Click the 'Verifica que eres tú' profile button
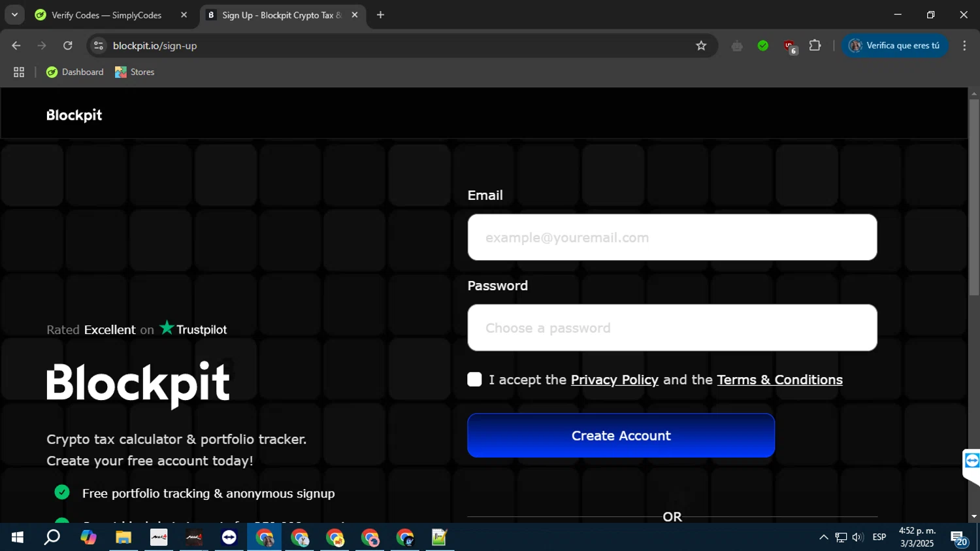 click(894, 46)
